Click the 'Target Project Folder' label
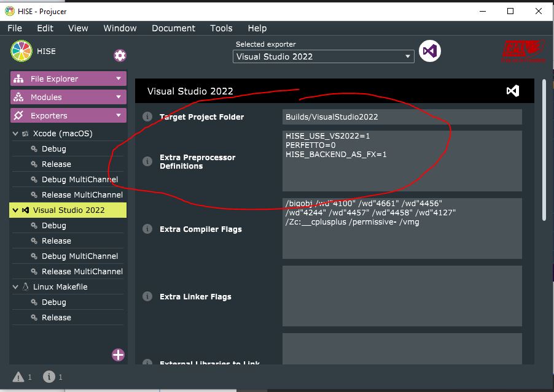The image size is (554, 392). point(201,117)
